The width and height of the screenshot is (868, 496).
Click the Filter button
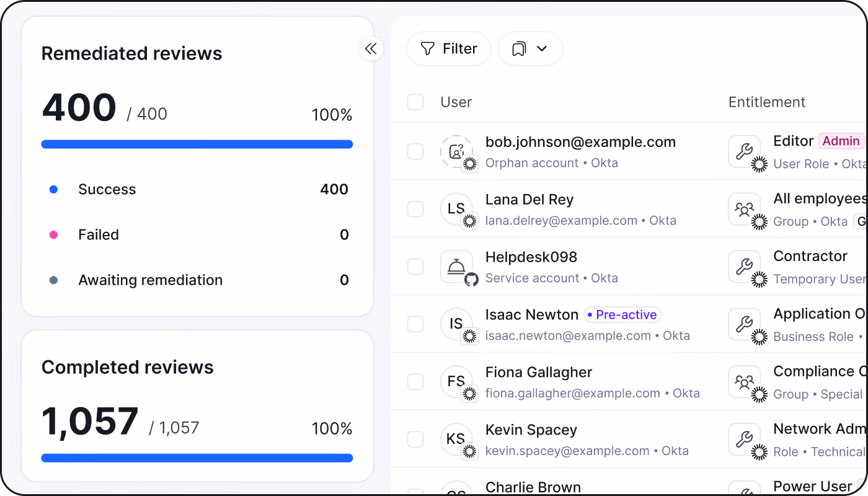[449, 49]
